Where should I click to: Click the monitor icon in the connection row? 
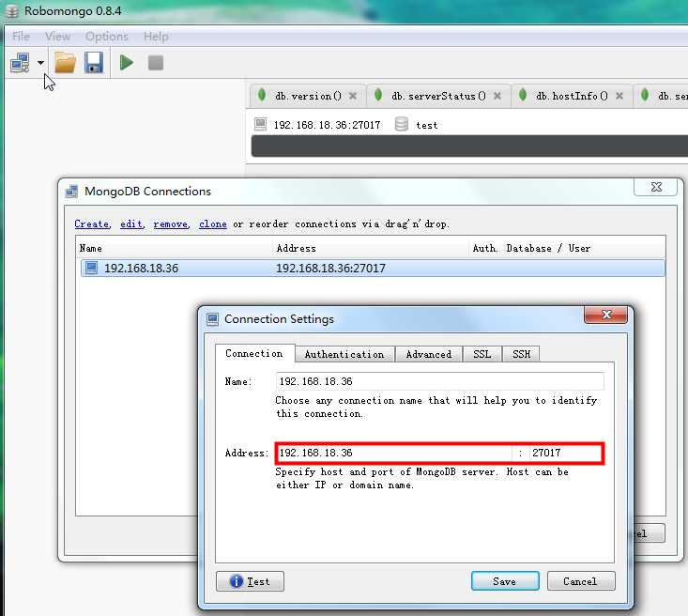(91, 268)
